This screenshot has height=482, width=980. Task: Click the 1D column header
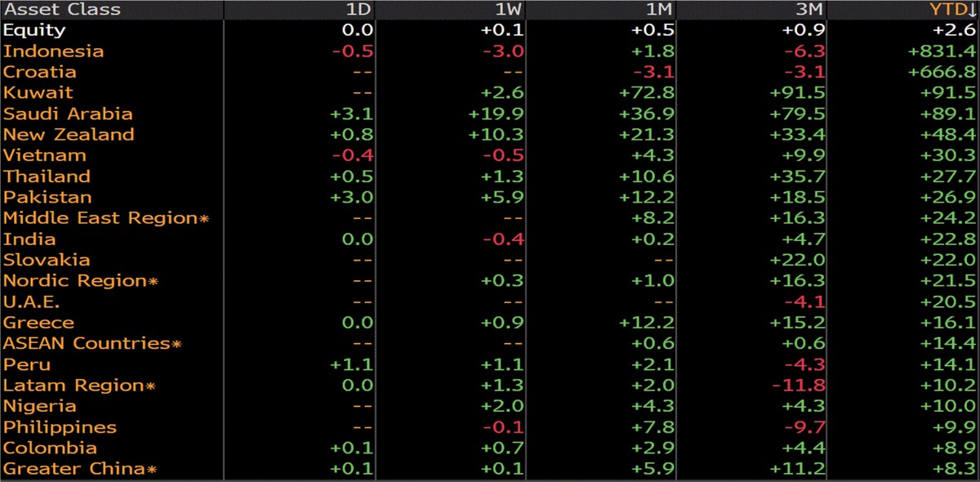[359, 10]
